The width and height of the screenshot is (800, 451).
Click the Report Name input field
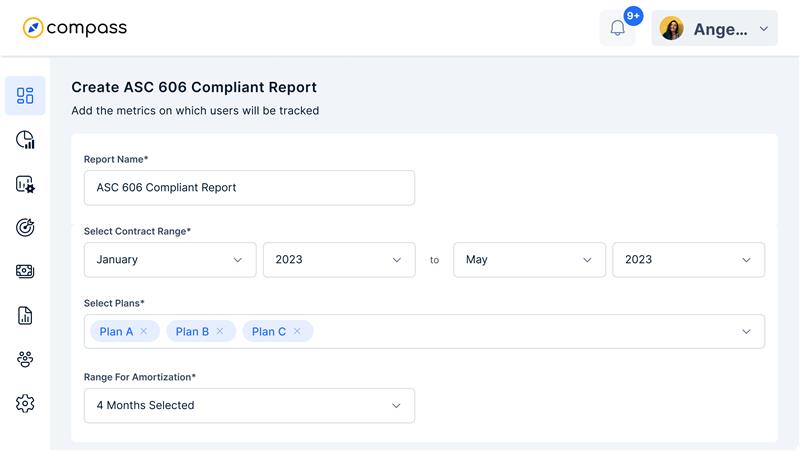[249, 188]
